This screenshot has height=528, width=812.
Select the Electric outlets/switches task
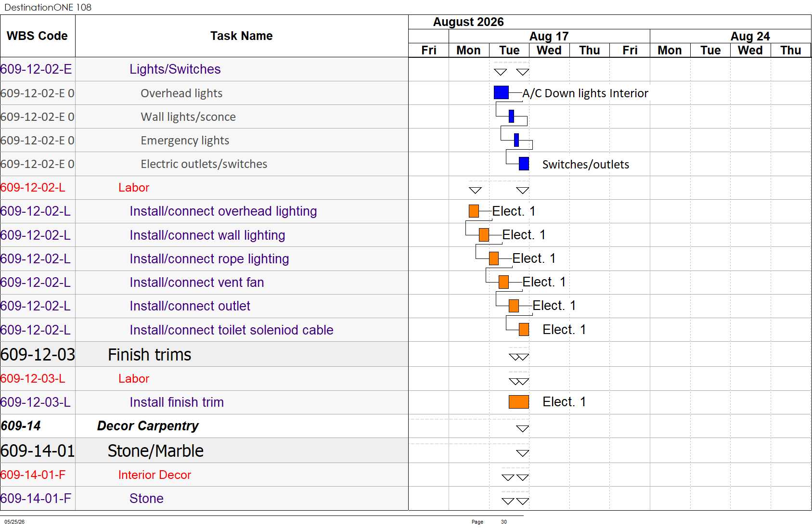(x=204, y=164)
